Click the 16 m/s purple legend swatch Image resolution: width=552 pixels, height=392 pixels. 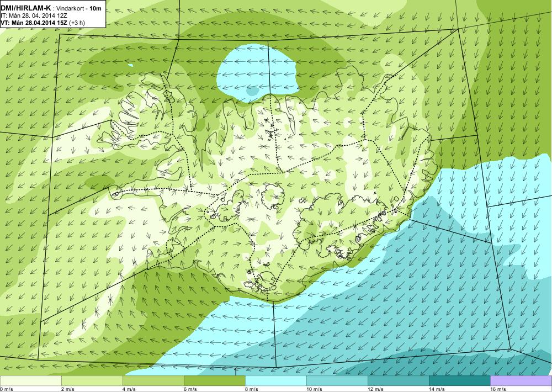point(521,381)
